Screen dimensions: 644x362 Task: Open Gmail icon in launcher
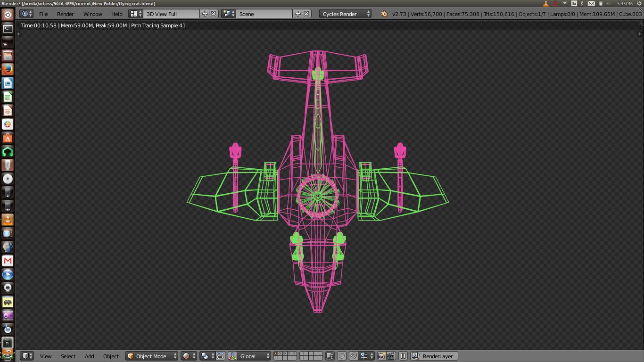point(8,261)
